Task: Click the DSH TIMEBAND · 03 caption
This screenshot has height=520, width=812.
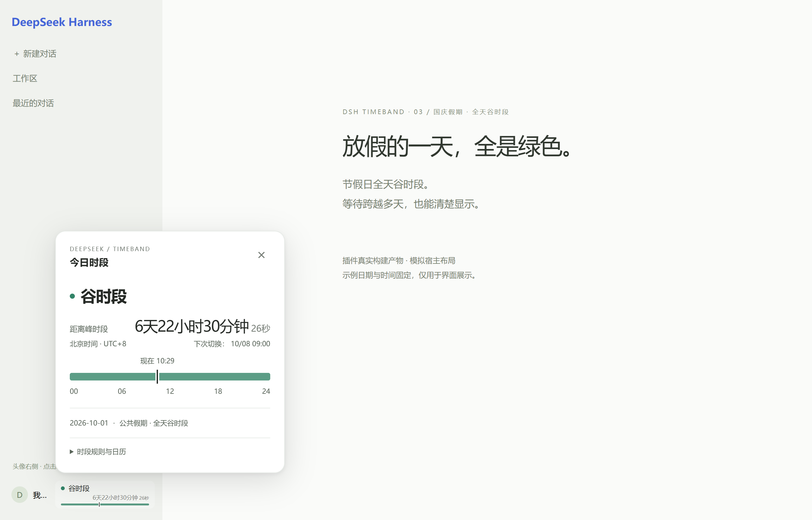Action: tap(426, 112)
